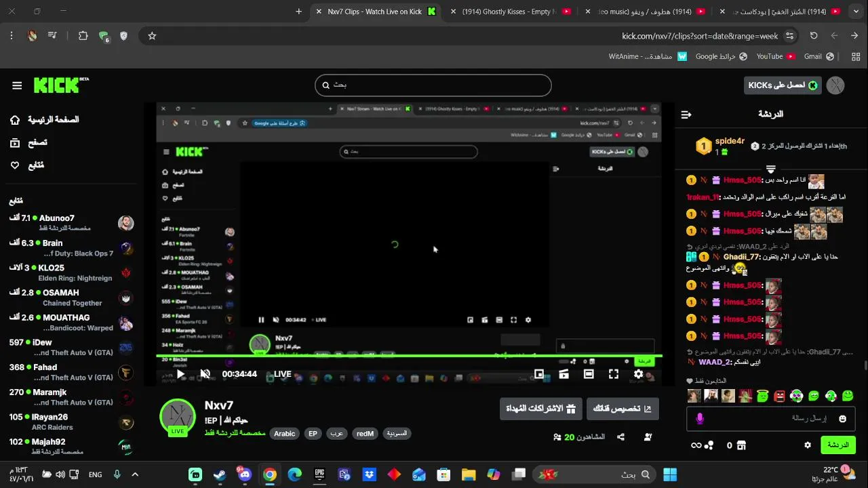Open the تصفح browse sidebar item

click(28, 142)
